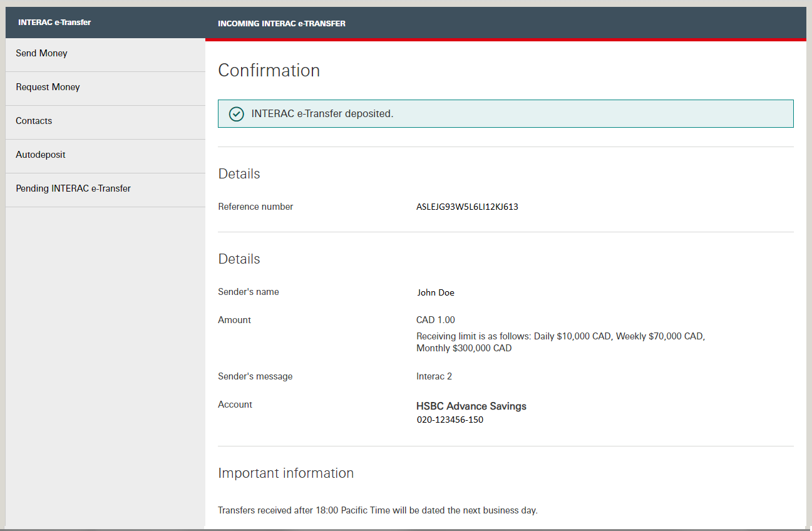Click INTERAC e-Transfer sidebar header
Screen dimensions: 812x531
tap(54, 23)
